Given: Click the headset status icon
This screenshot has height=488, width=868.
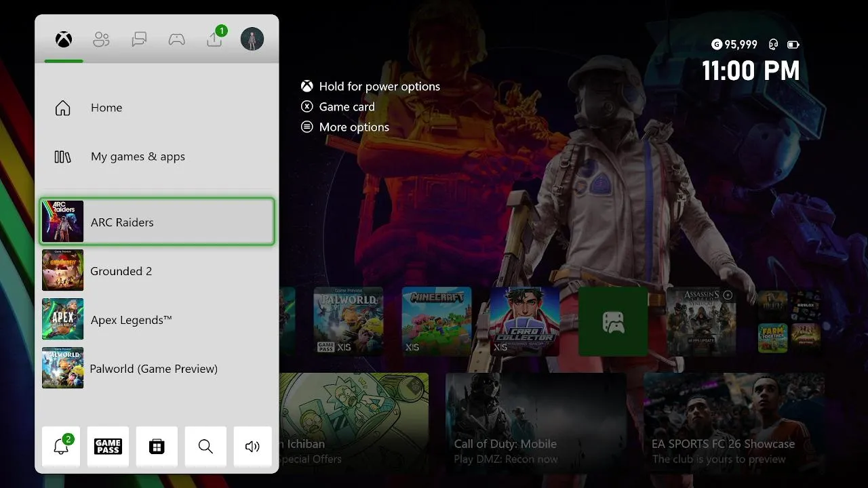Looking at the screenshot, I should click(x=773, y=45).
